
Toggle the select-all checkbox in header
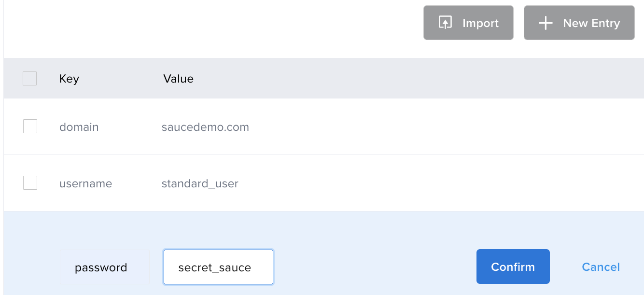tap(30, 79)
